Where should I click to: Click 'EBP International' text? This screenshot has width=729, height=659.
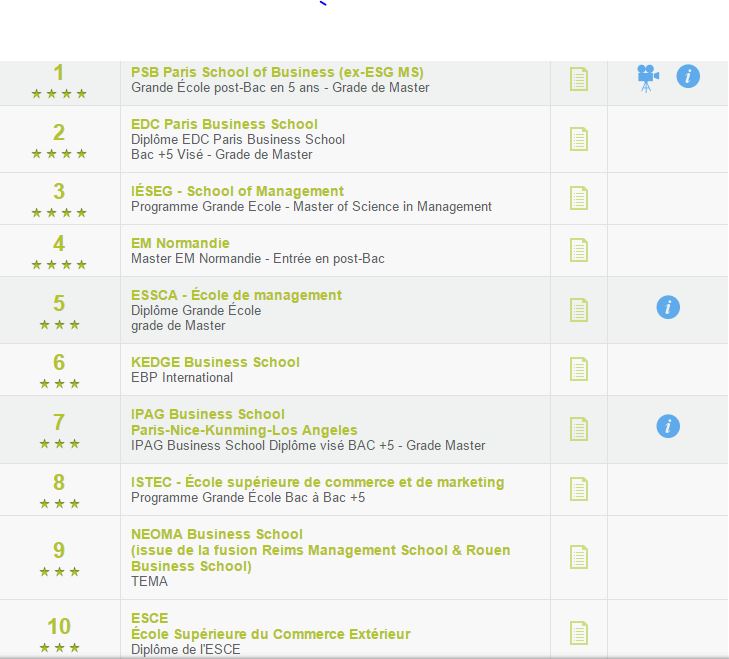click(x=182, y=377)
